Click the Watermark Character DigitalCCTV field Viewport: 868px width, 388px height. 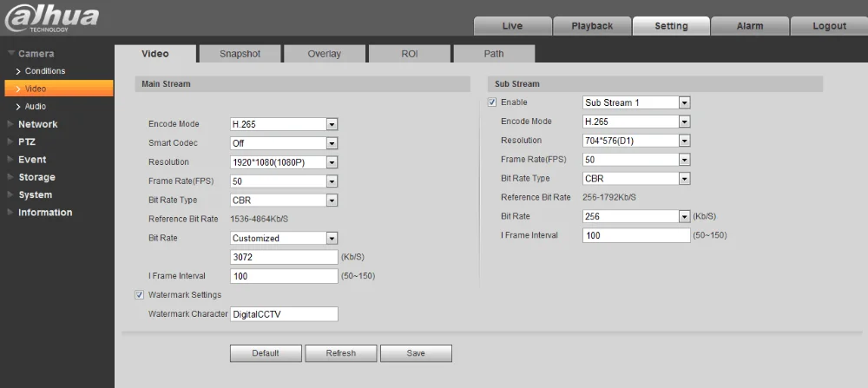coord(284,314)
